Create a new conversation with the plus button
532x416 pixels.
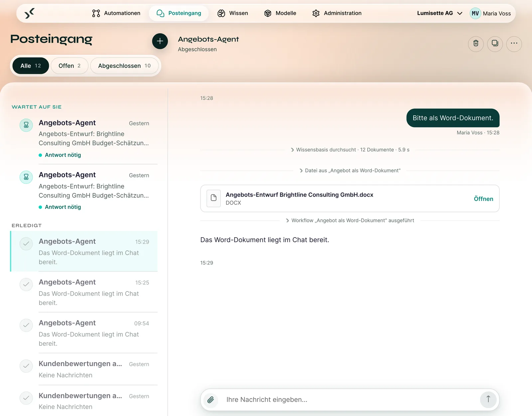pyautogui.click(x=160, y=41)
